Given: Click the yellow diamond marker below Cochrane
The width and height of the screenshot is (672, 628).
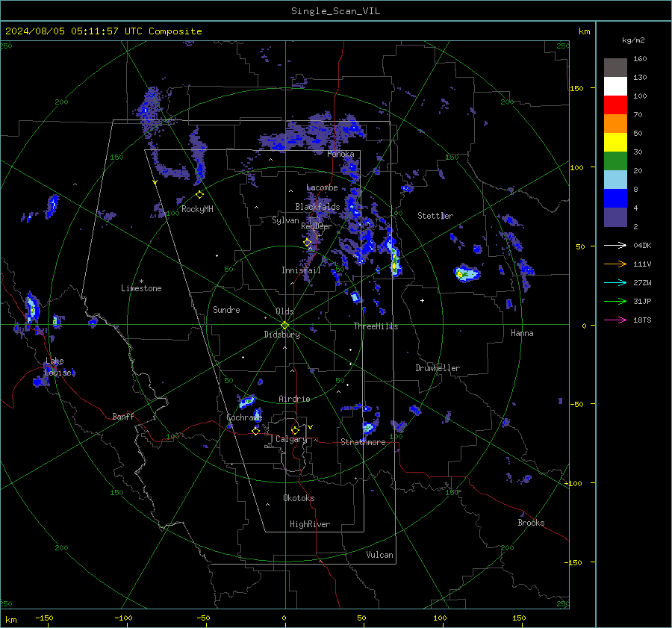Looking at the screenshot, I should pos(255,431).
